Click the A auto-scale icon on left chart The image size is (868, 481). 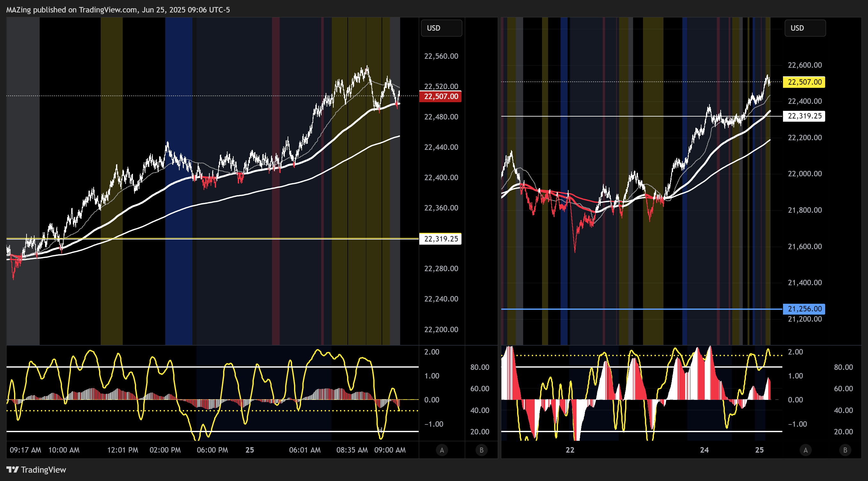[442, 450]
